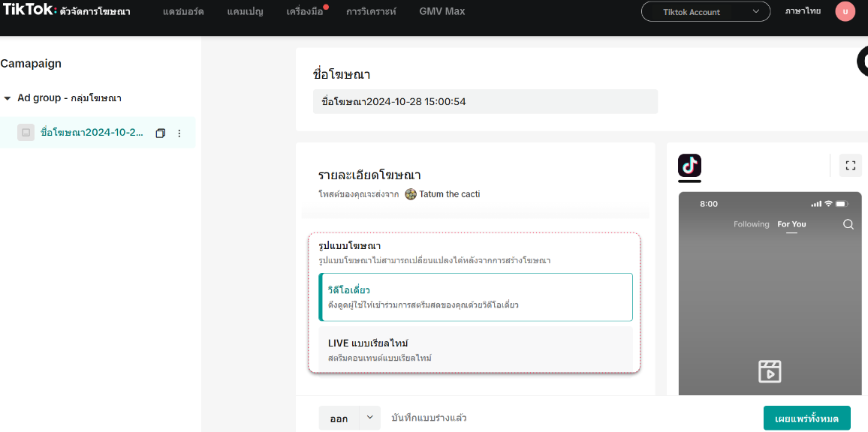This screenshot has height=432, width=868.
Task: Click the TikTok logo in the header
Action: [29, 10]
